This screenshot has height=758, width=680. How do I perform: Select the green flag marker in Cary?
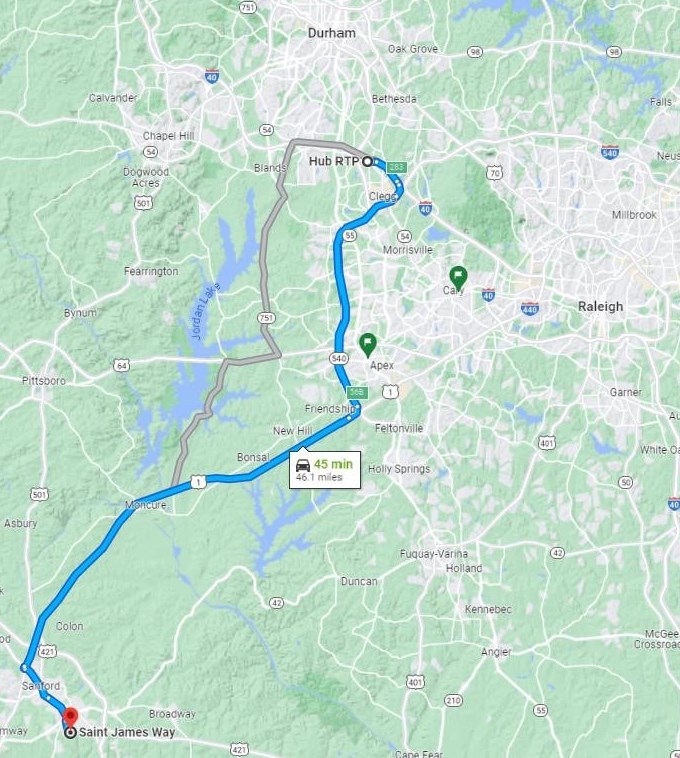(458, 276)
